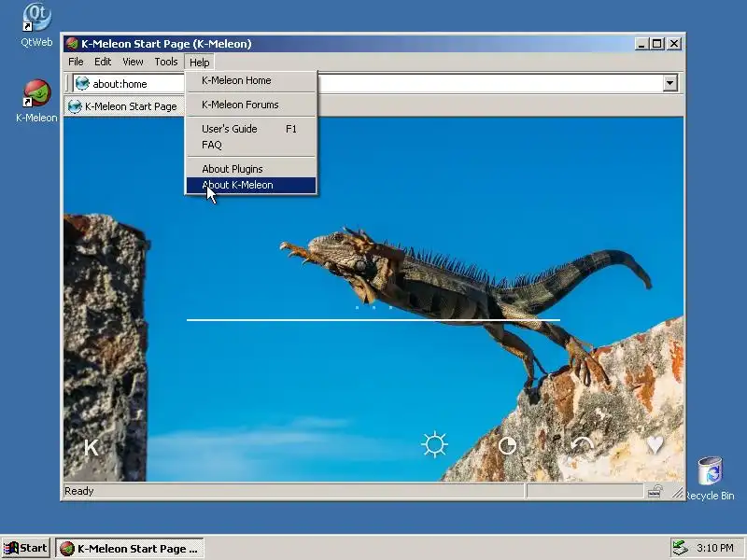Viewport: 747px width, 560px height.
Task: Open the File menu
Action: point(76,62)
